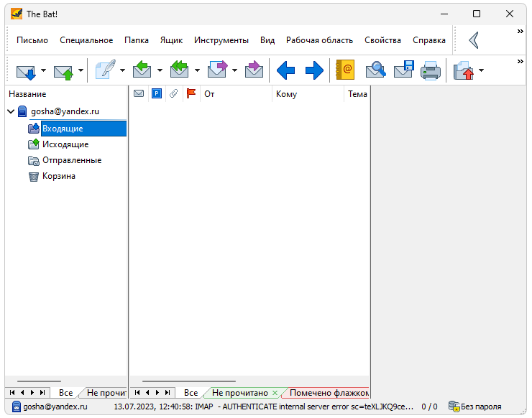Click the folder pane horizontal scrollbar
The width and height of the screenshot is (532, 418).
39,381
